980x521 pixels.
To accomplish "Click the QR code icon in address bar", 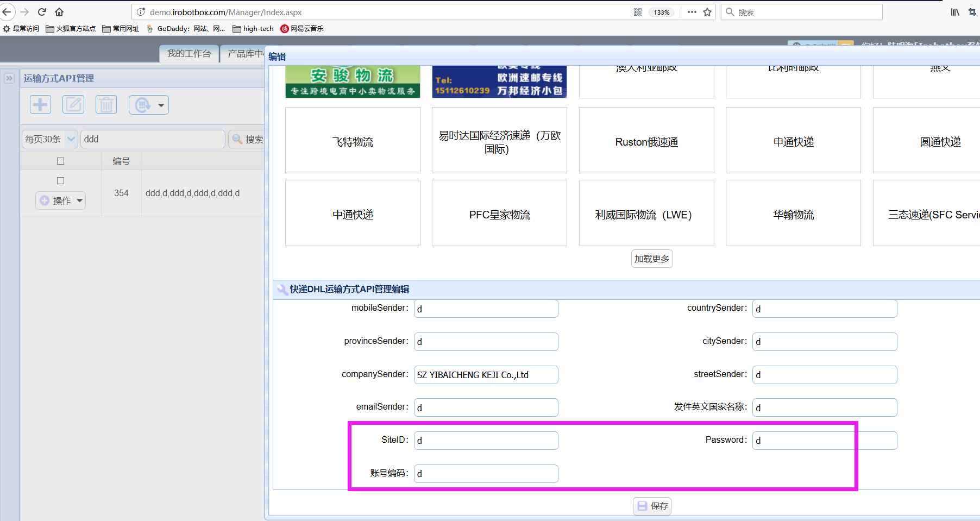I will [x=638, y=12].
